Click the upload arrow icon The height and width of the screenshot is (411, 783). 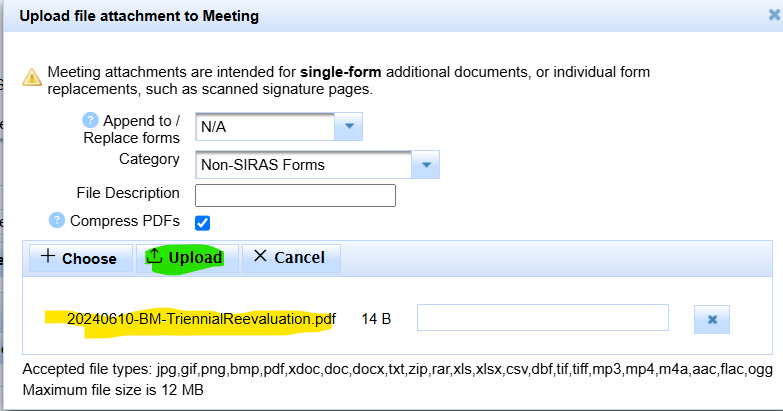[154, 256]
